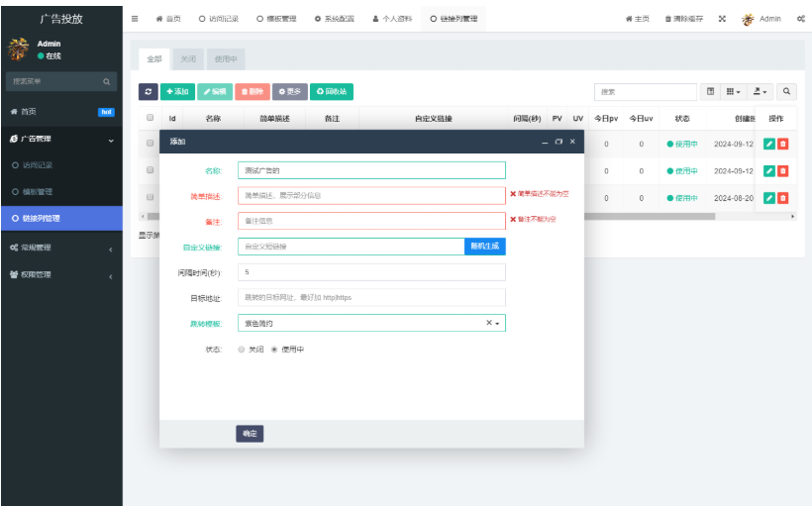The height and width of the screenshot is (506, 812).
Task: Focus the 名称 input field
Action: [x=371, y=170]
